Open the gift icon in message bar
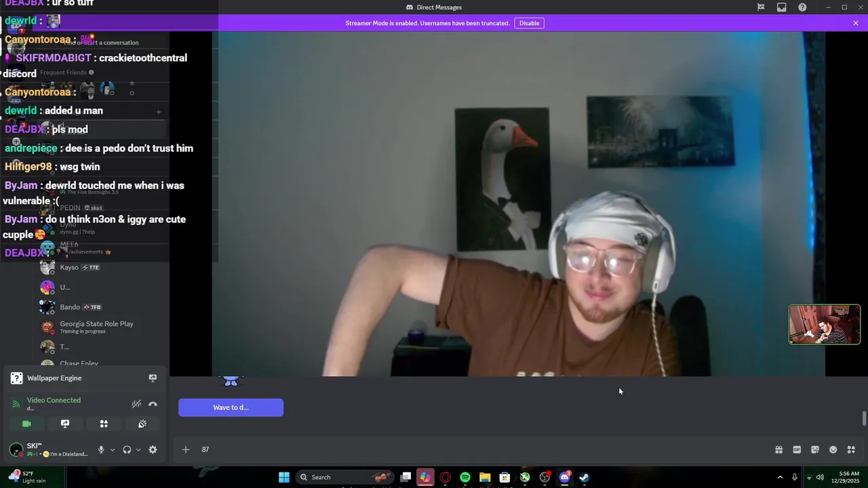The height and width of the screenshot is (488, 868). (x=778, y=449)
